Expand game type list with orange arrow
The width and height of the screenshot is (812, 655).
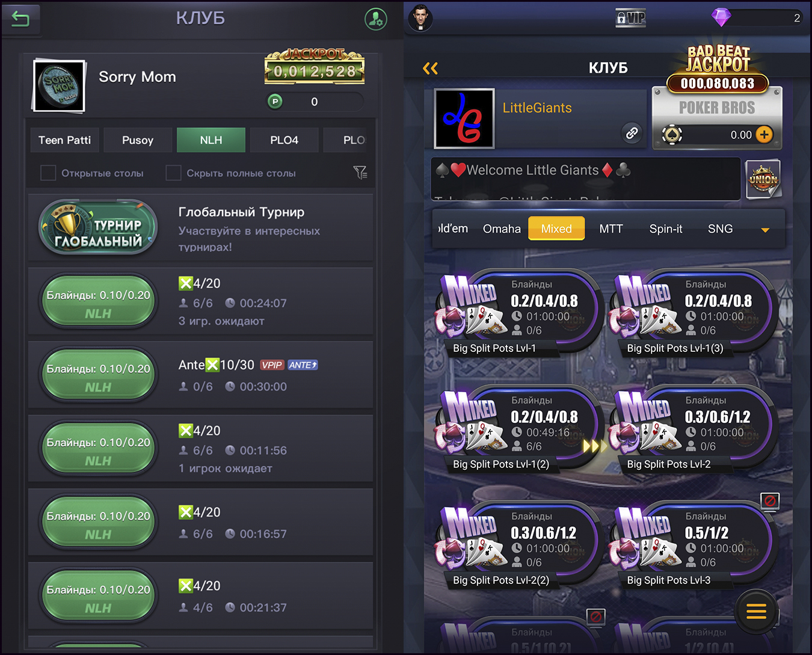(765, 230)
